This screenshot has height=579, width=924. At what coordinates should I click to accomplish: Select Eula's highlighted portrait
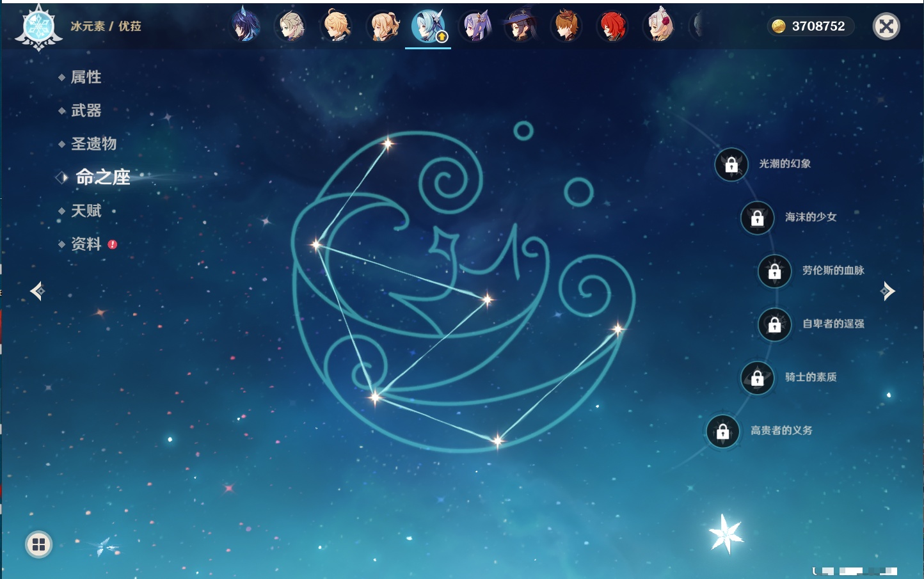(x=428, y=26)
